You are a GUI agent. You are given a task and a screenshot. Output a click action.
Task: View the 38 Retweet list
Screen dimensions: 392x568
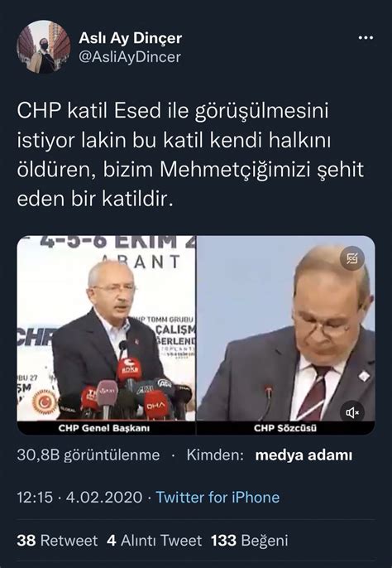pyautogui.click(x=57, y=541)
